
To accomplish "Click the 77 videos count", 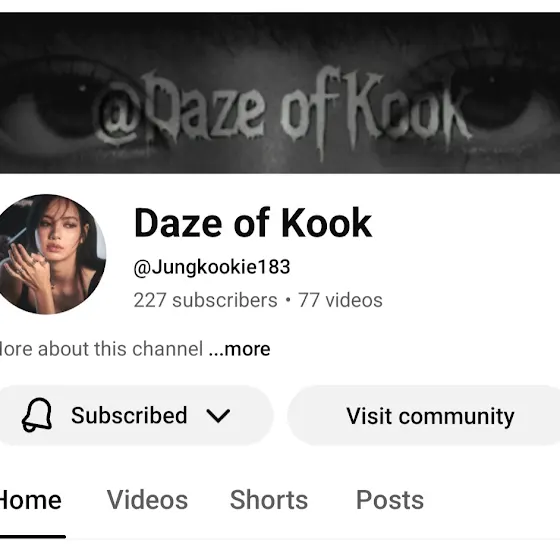I will click(x=340, y=300).
